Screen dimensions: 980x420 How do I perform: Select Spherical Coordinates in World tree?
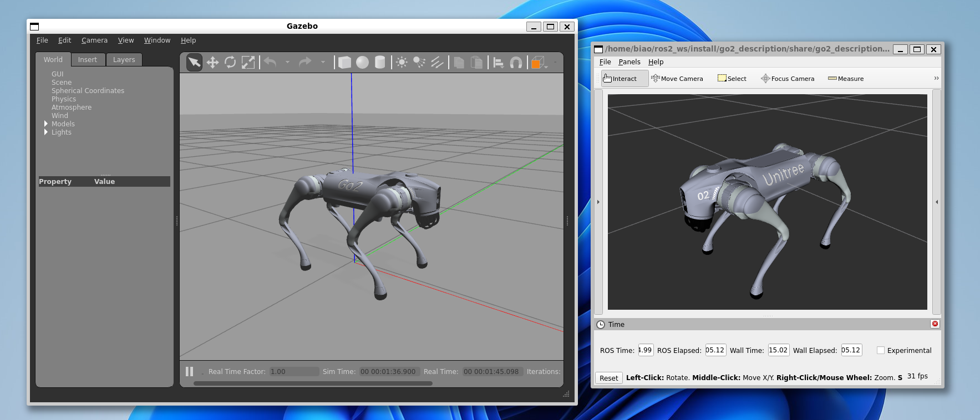click(88, 91)
